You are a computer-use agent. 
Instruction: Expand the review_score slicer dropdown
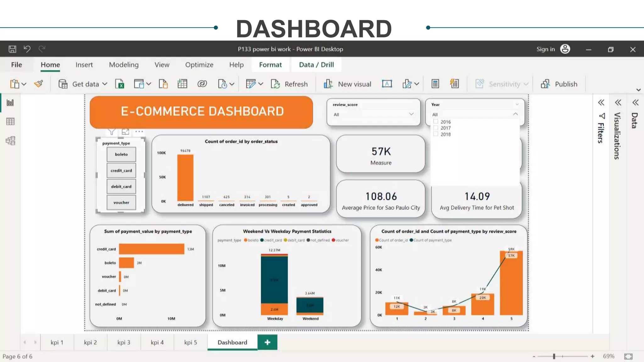(x=411, y=114)
